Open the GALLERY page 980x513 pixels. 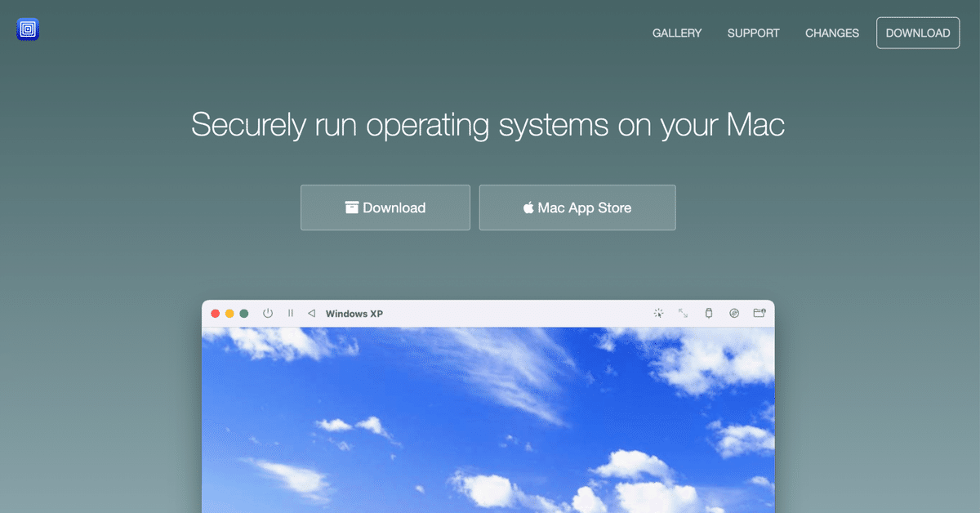pyautogui.click(x=676, y=33)
